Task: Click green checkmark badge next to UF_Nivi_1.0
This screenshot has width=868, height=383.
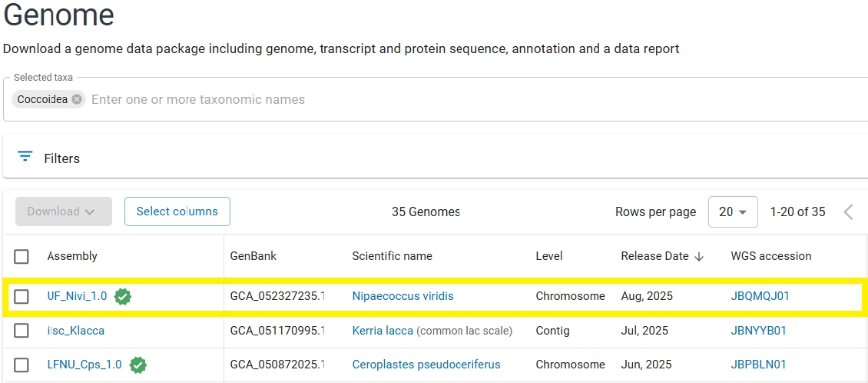Action: 123,296
